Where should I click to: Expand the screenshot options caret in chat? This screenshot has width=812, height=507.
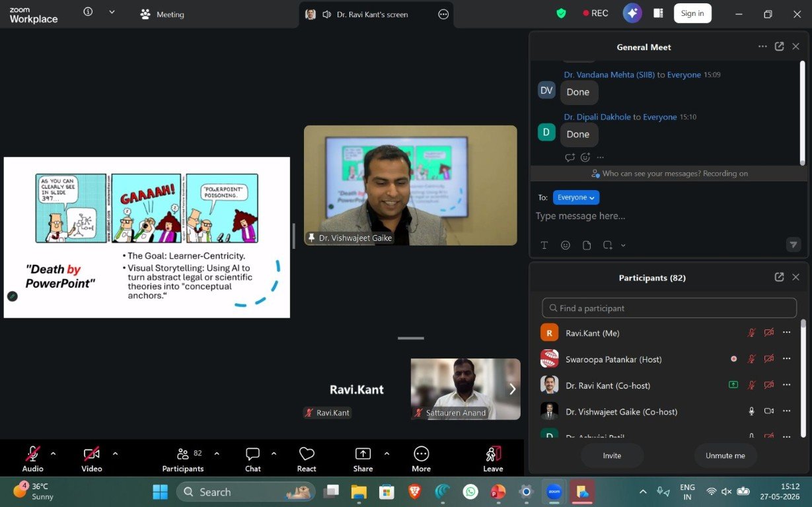pyautogui.click(x=623, y=245)
